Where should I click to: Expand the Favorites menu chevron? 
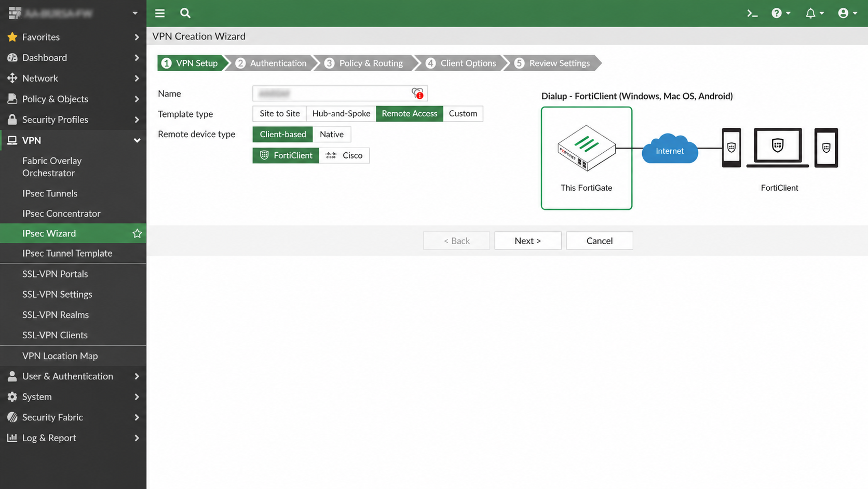click(x=137, y=37)
